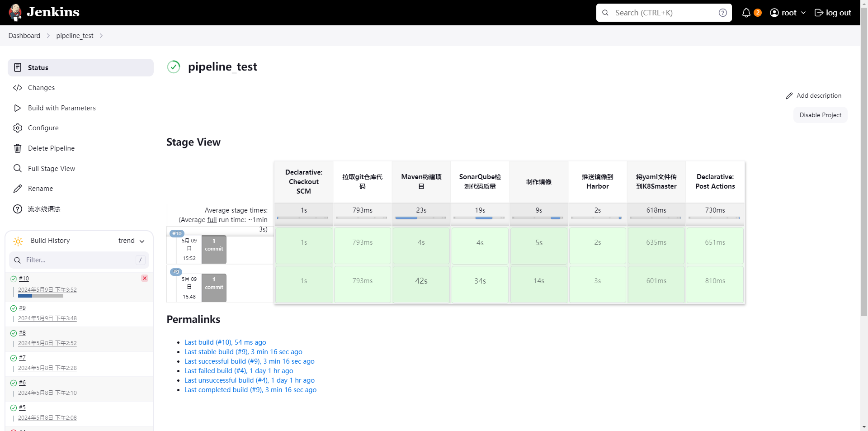Click the 42s Maven cell for build #9

pos(421,284)
